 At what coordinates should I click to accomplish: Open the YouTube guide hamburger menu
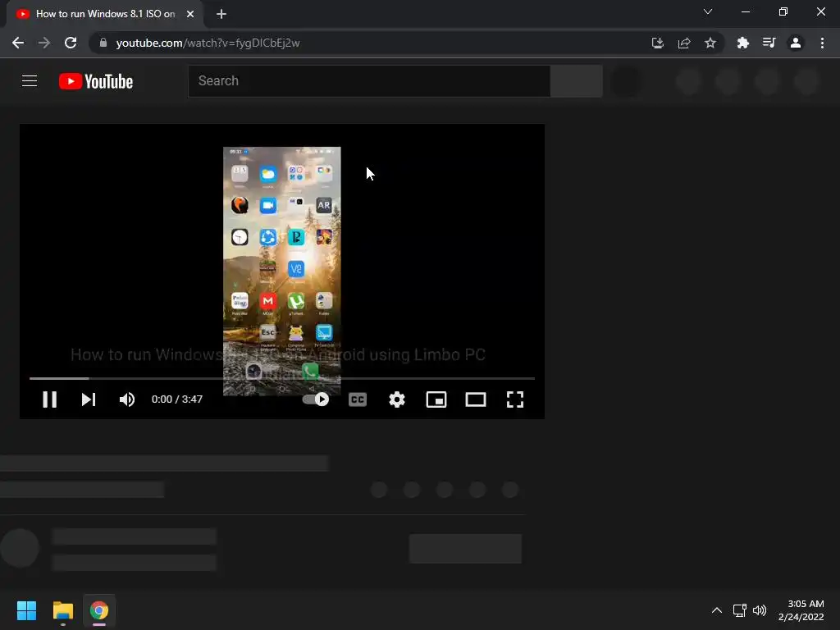coord(30,81)
